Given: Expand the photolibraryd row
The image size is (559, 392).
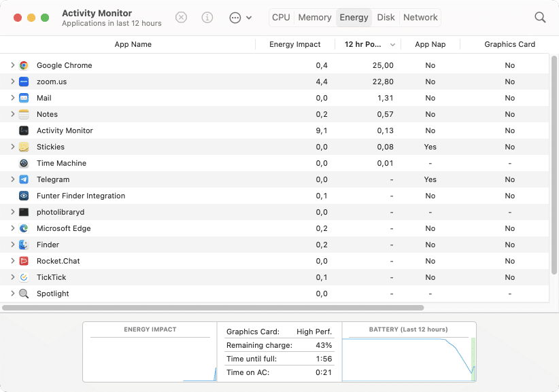Looking at the screenshot, I should tap(12, 212).
